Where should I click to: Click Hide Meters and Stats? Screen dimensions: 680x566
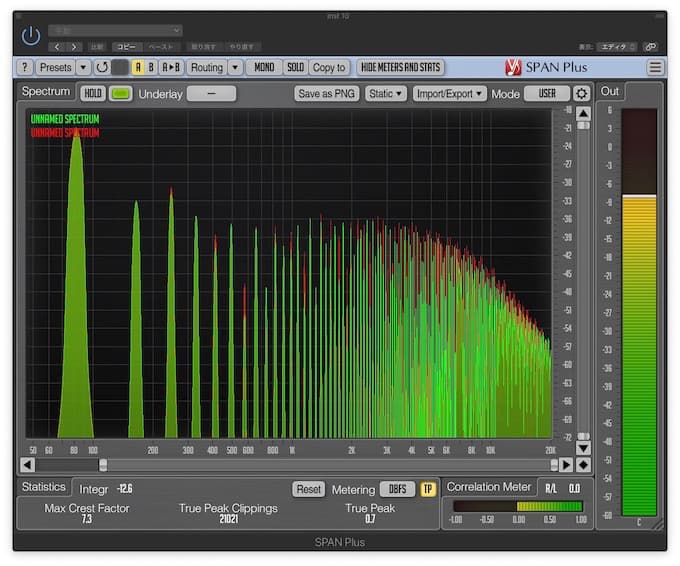[x=400, y=67]
